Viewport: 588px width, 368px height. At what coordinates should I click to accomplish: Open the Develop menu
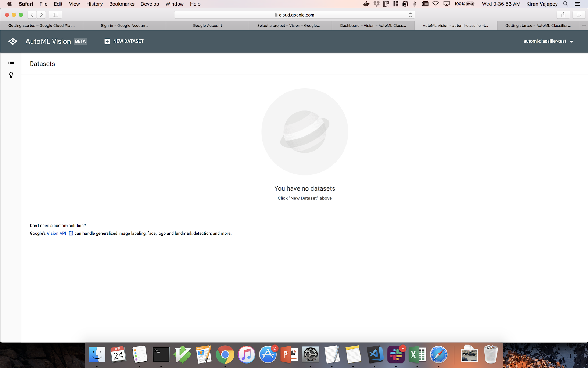pyautogui.click(x=150, y=4)
